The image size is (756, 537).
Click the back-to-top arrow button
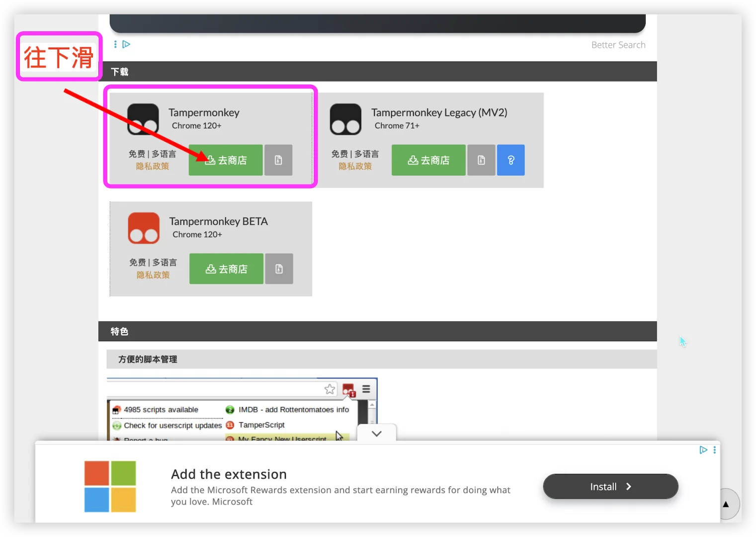pos(726,504)
